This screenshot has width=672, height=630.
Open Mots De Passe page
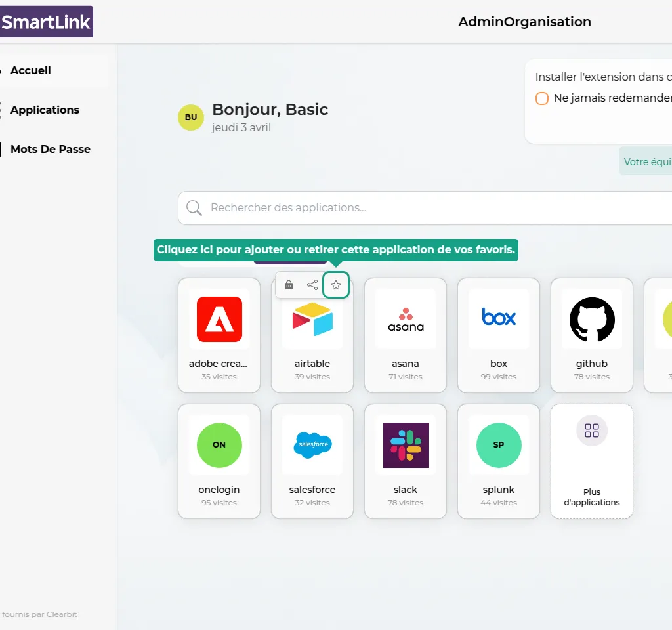[x=50, y=149]
